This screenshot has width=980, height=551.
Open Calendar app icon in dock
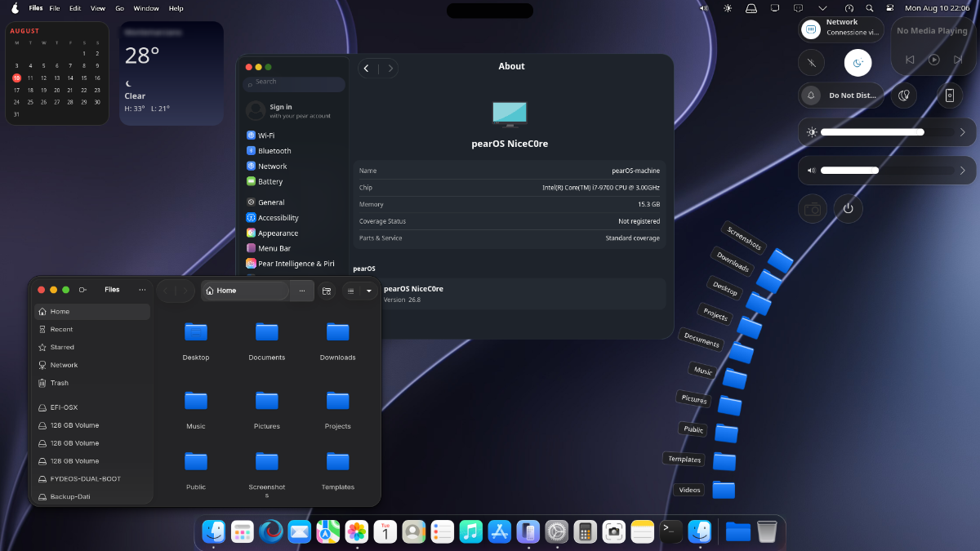point(385,531)
